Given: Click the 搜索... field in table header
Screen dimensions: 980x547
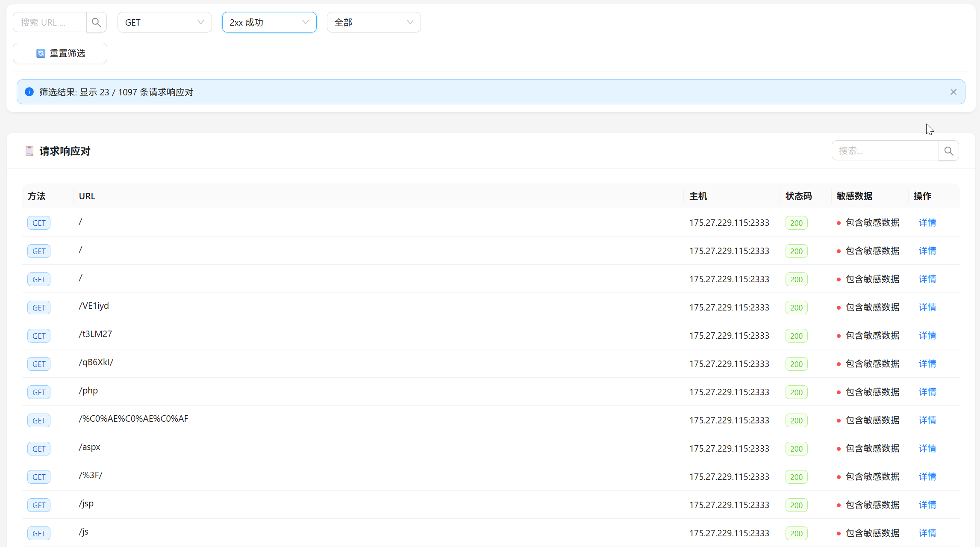Looking at the screenshot, I should coord(885,151).
